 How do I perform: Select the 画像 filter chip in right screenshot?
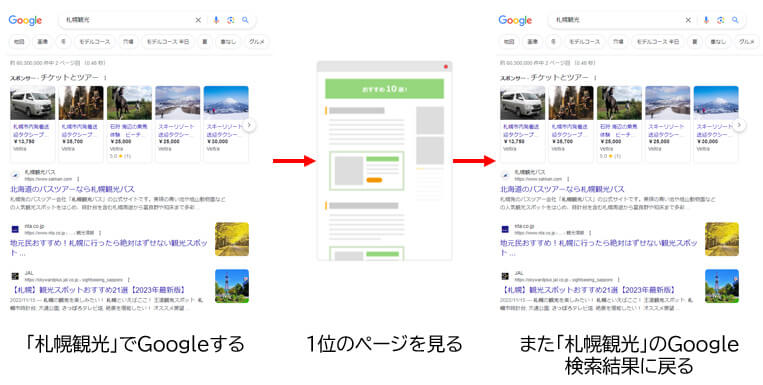pyautogui.click(x=533, y=42)
